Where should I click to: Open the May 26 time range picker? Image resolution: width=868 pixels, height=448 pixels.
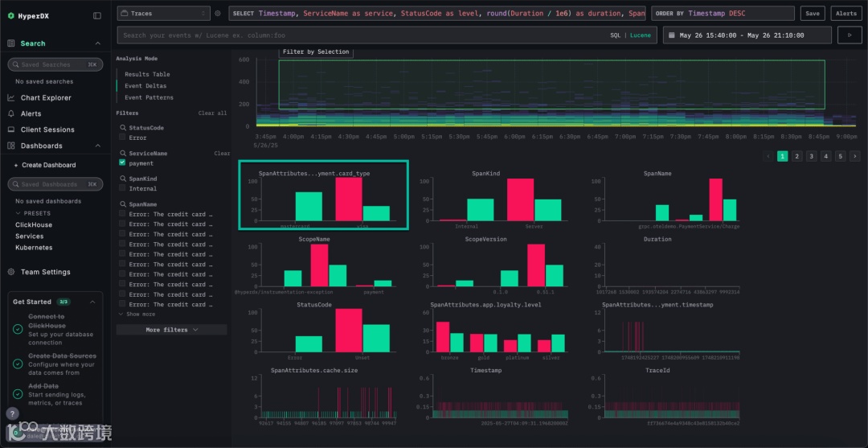click(747, 35)
